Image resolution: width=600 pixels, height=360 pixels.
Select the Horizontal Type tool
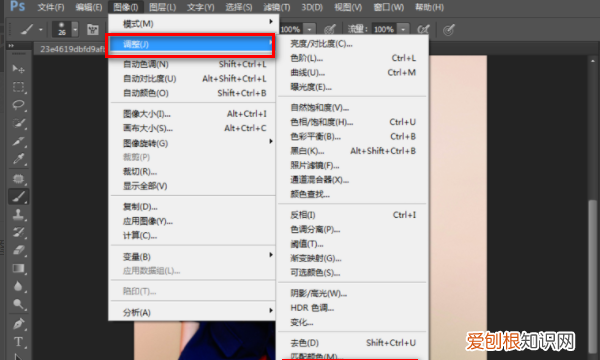(x=18, y=342)
